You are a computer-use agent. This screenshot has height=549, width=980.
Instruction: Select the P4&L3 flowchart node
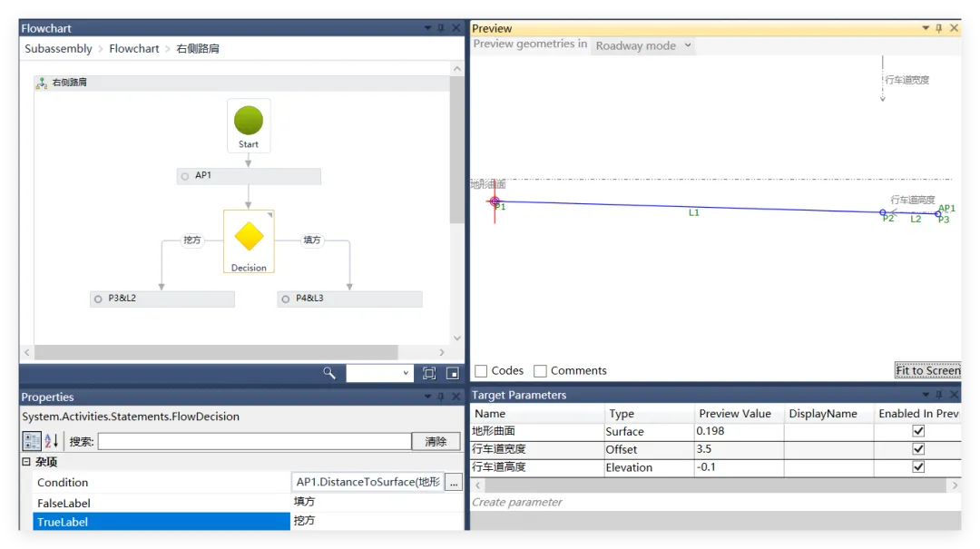point(349,299)
